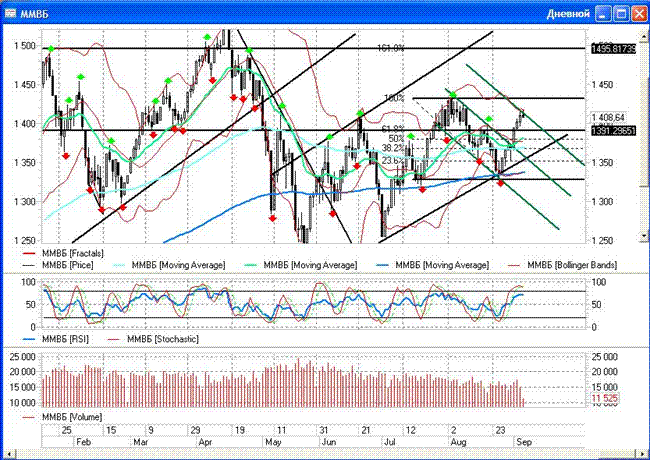Click the 161.8% Fibonacci level label

coord(390,48)
